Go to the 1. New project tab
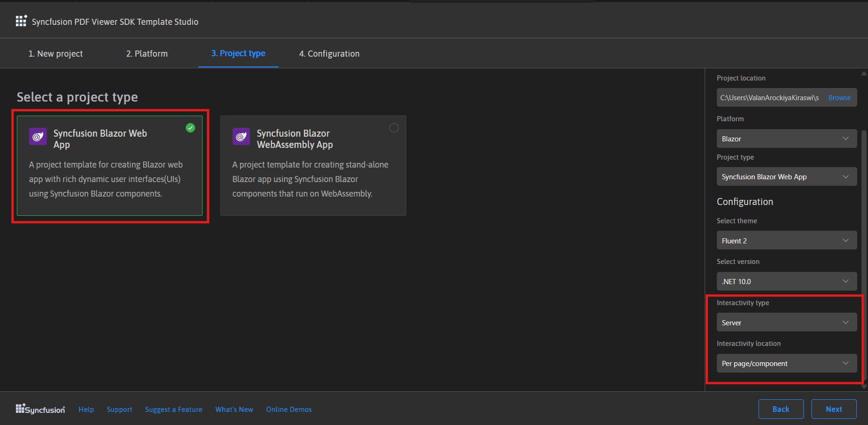The height and width of the screenshot is (425, 868). tap(56, 54)
